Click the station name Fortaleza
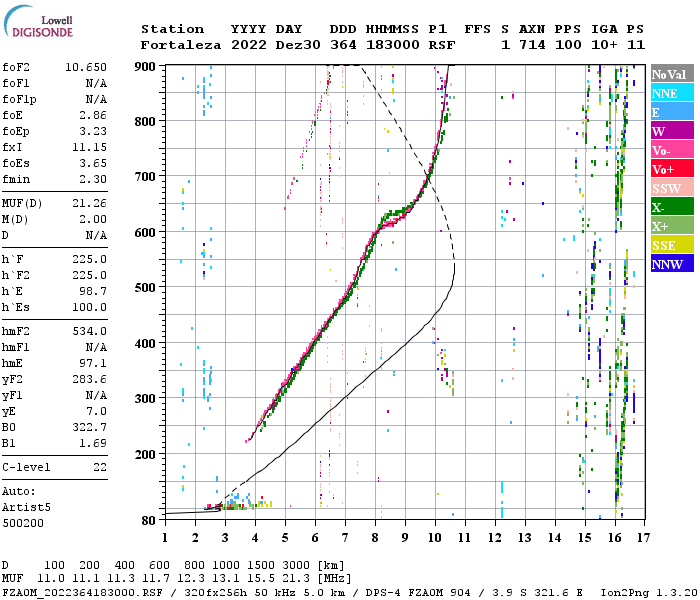 [x=181, y=45]
